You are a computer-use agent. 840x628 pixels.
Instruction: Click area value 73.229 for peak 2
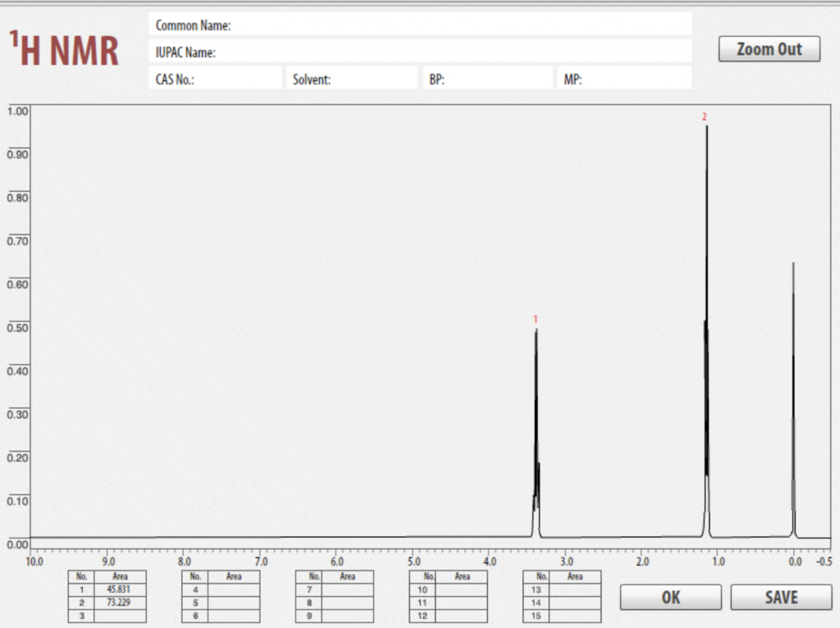pyautogui.click(x=120, y=603)
